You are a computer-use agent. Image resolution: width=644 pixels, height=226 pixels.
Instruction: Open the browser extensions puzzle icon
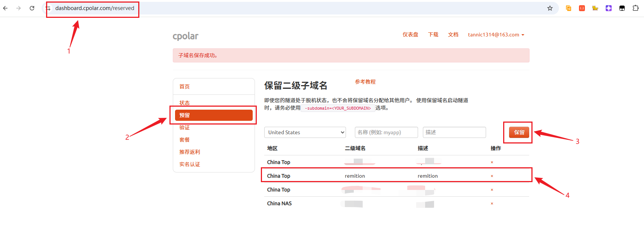[635, 8]
